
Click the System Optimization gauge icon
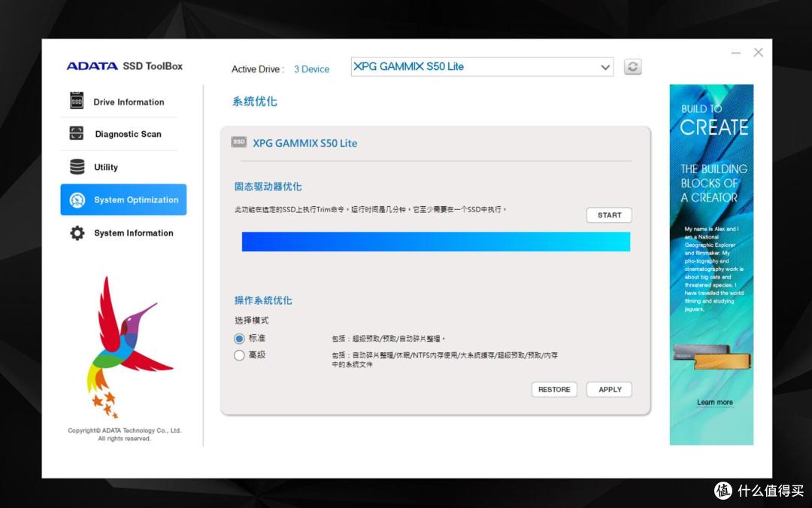pyautogui.click(x=77, y=199)
